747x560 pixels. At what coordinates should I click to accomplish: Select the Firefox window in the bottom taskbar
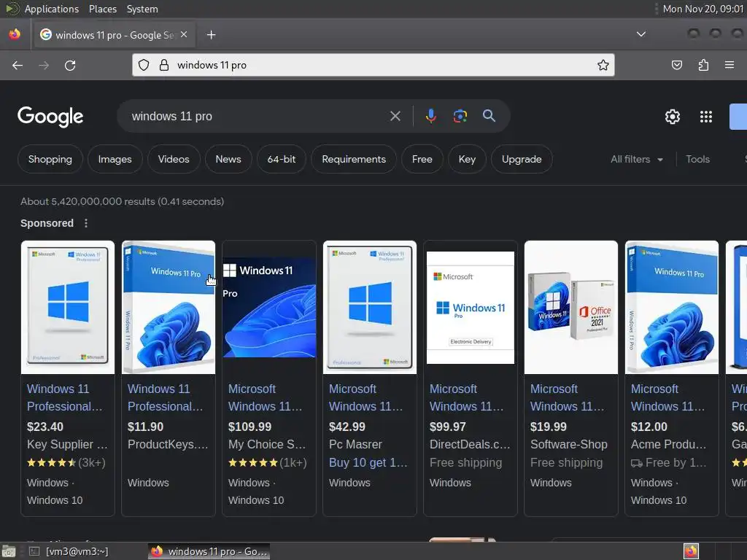(x=209, y=551)
